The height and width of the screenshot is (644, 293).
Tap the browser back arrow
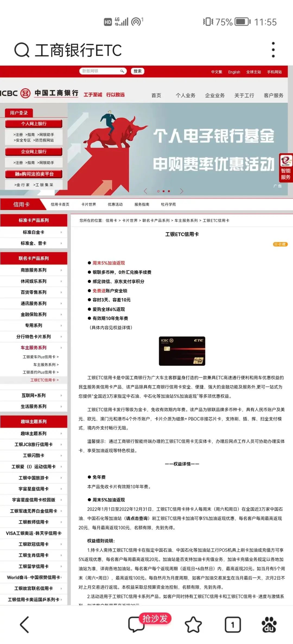point(25,625)
